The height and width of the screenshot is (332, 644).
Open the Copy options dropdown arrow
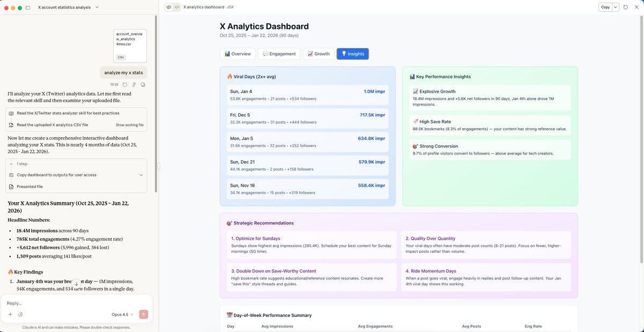pos(616,8)
